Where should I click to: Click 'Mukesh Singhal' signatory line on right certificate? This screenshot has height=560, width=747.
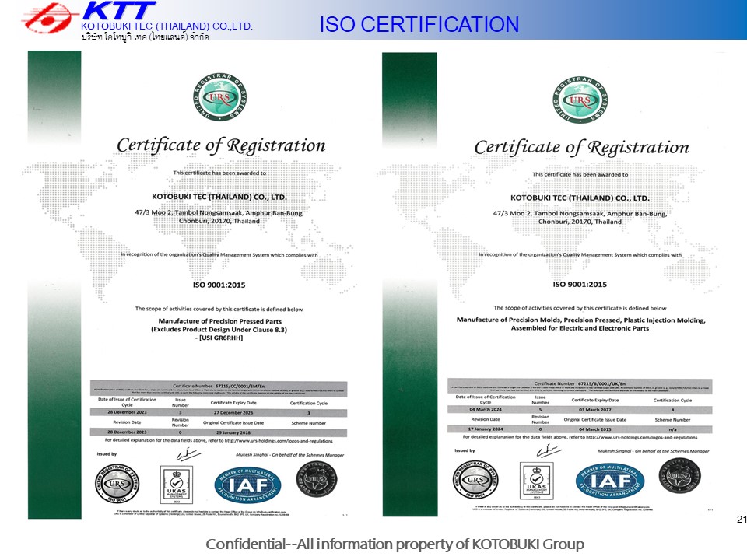[x=654, y=451]
